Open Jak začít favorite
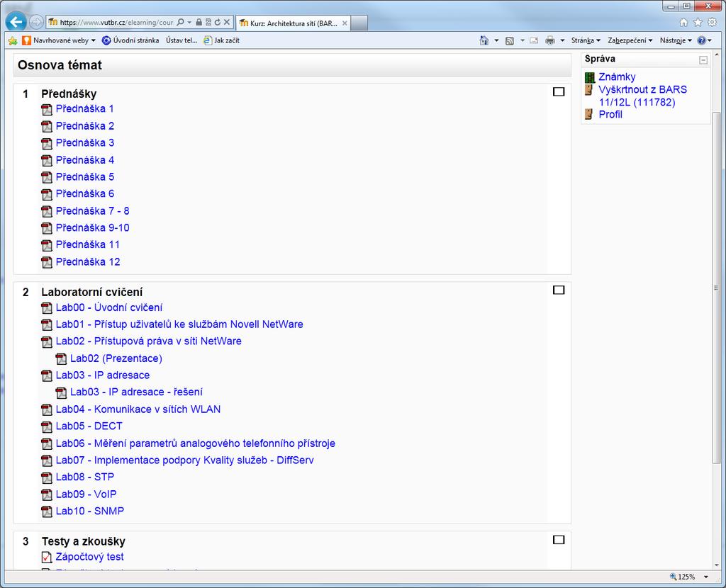 [x=221, y=40]
